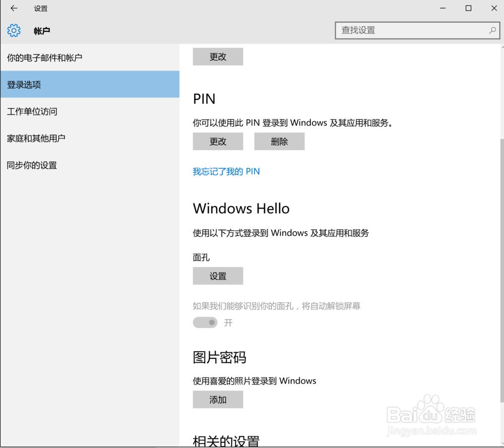Open 你的电子邮件和帐户 section
Viewport: 504px width, 448px height.
coord(90,58)
